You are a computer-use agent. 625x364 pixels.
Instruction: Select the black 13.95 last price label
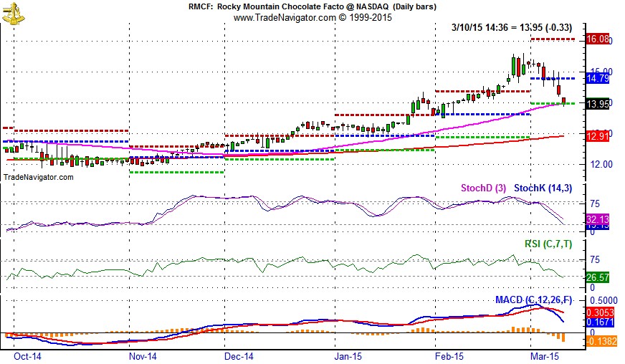point(598,104)
